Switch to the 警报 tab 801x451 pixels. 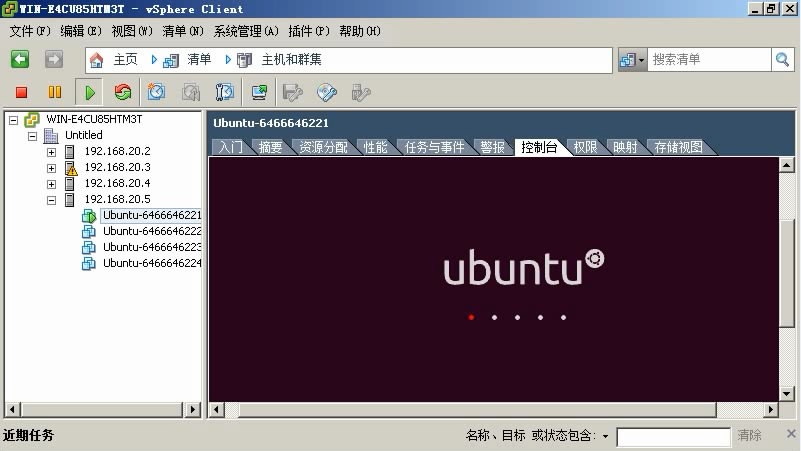(492, 147)
